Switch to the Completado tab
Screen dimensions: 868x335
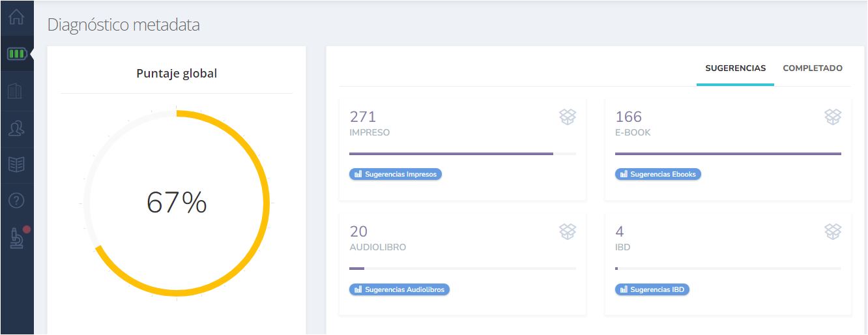pyautogui.click(x=813, y=68)
